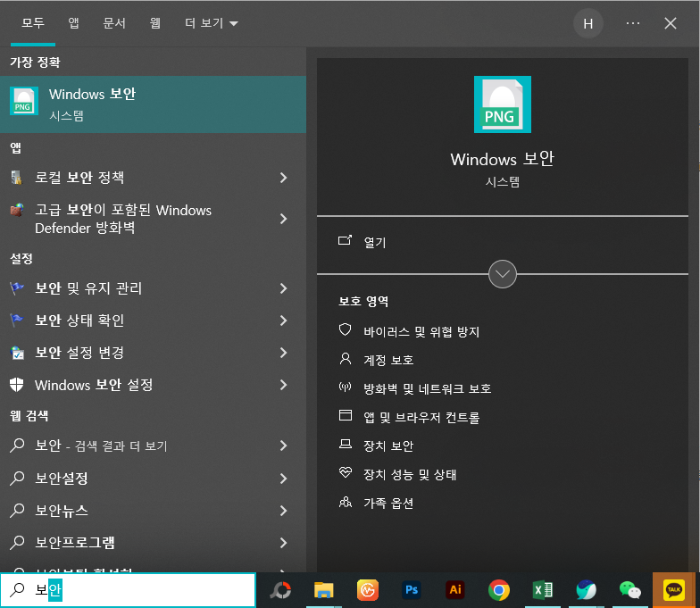Open Excel from the taskbar
Viewport: 700px width, 608px height.
[543, 590]
